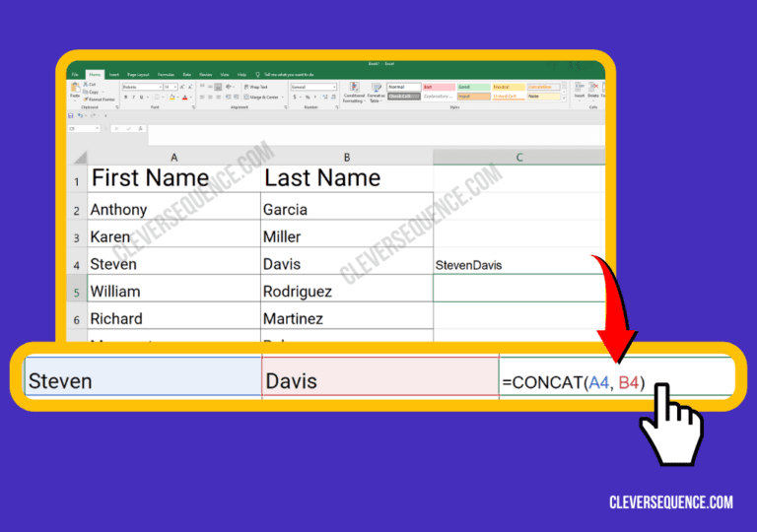The width and height of the screenshot is (757, 532).
Task: Set Middle Align in Alignment group
Action: [x=210, y=86]
